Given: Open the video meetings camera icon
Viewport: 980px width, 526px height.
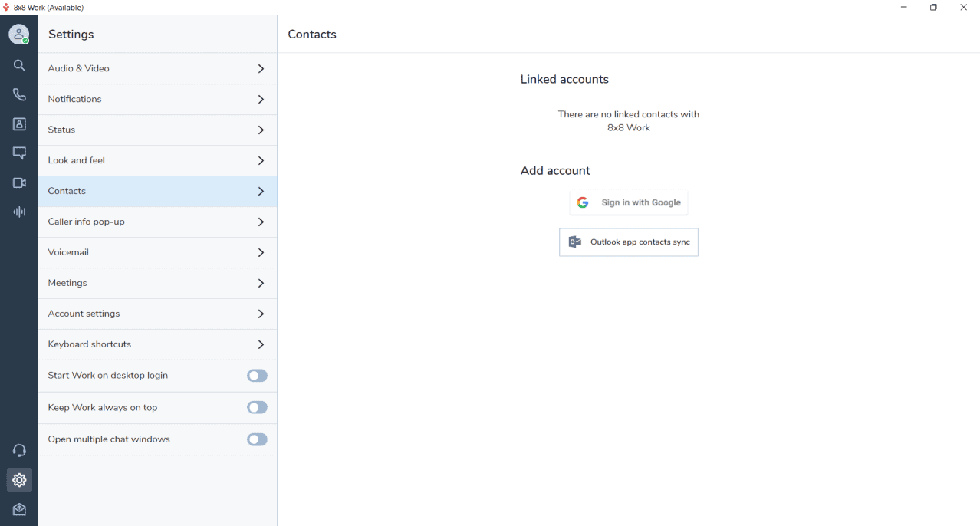Looking at the screenshot, I should coord(19,183).
